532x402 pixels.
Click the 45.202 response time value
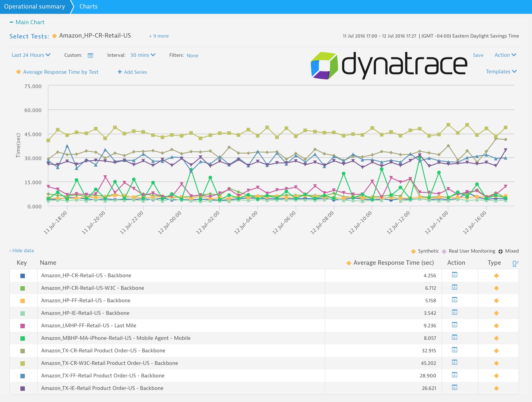[x=428, y=363]
